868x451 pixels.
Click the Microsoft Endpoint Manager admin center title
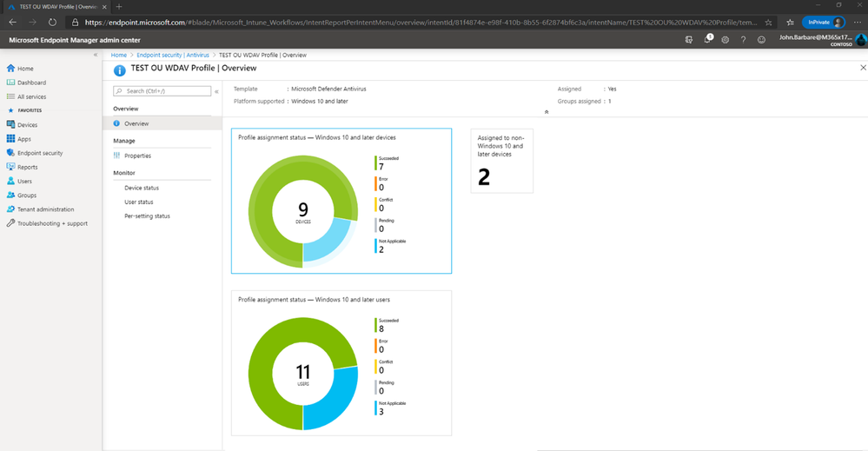(75, 40)
